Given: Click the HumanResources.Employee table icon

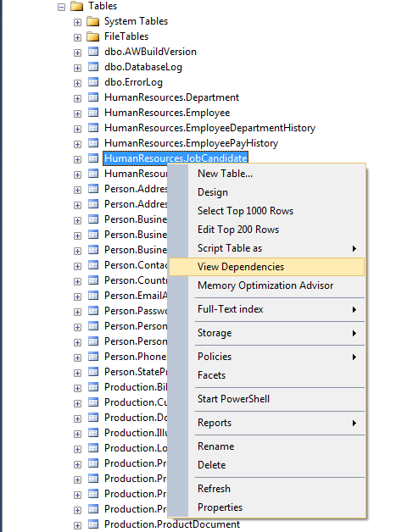Looking at the screenshot, I should pyautogui.click(x=93, y=113).
